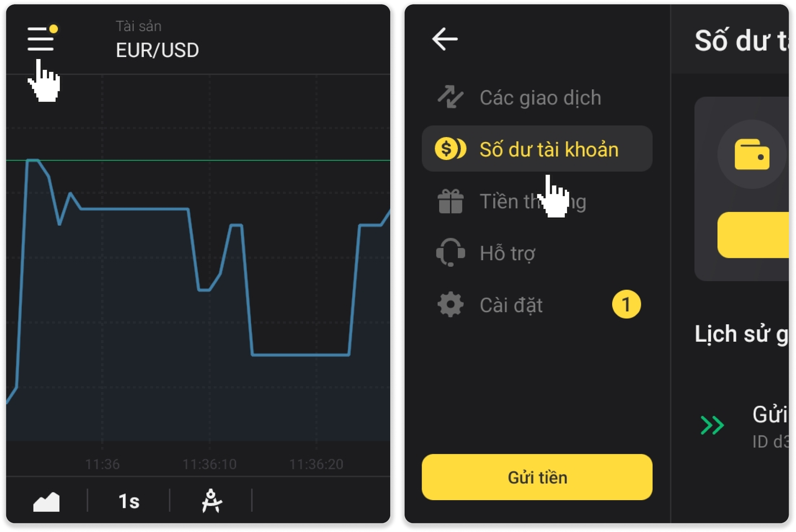The image size is (796, 532).
Task: Open the EUR/USD asset selector
Action: click(x=157, y=50)
